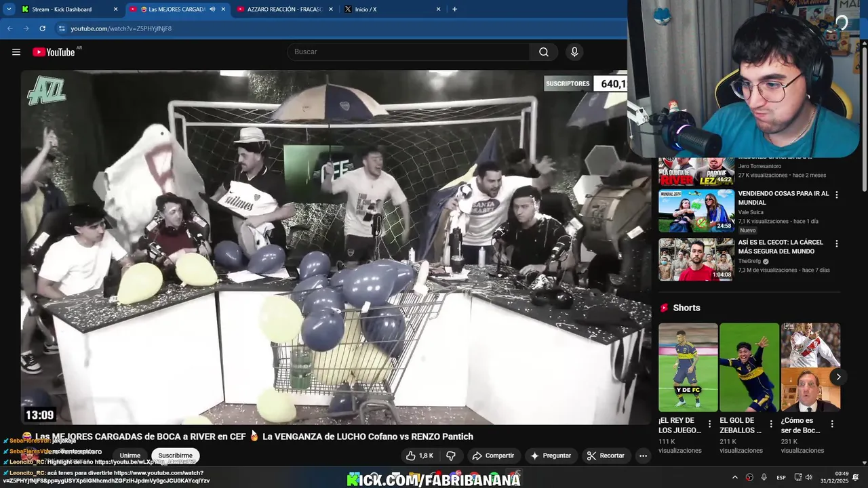The width and height of the screenshot is (868, 488).
Task: Switch to Inicio / X tab
Action: click(x=392, y=9)
